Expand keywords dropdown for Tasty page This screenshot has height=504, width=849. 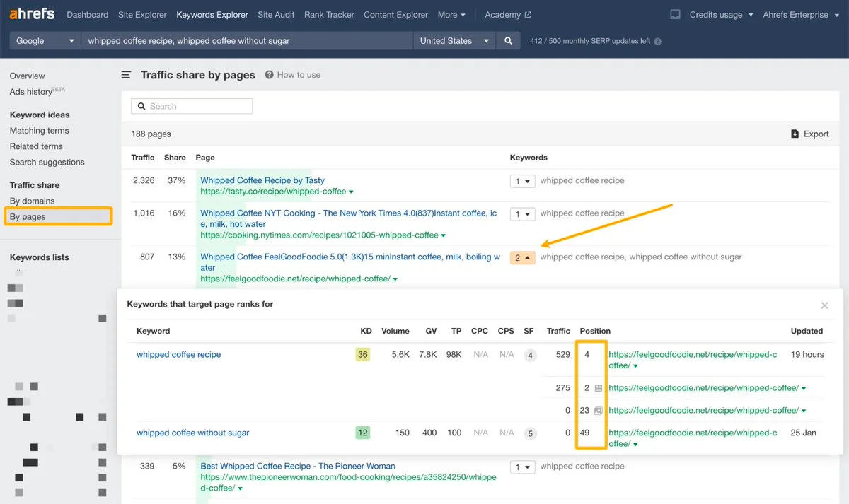coord(522,182)
